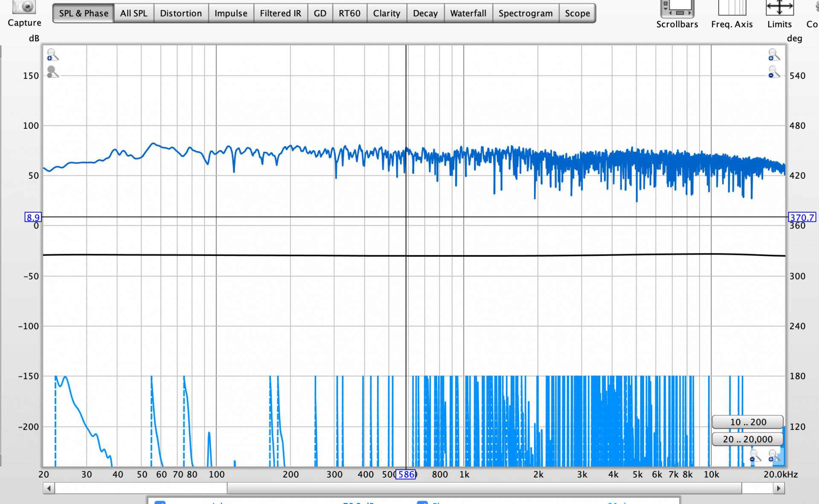Click the Capture camera icon

24,7
